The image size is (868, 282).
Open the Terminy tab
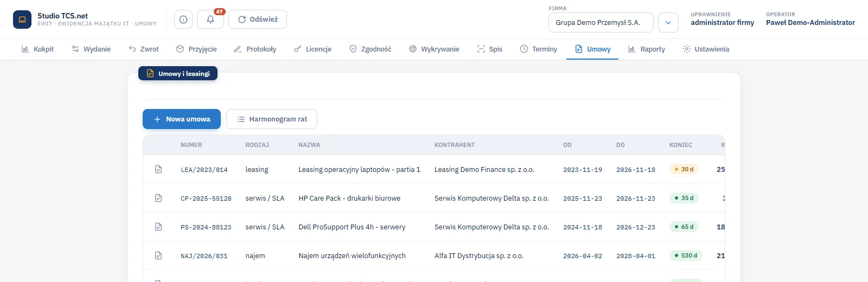coord(539,49)
